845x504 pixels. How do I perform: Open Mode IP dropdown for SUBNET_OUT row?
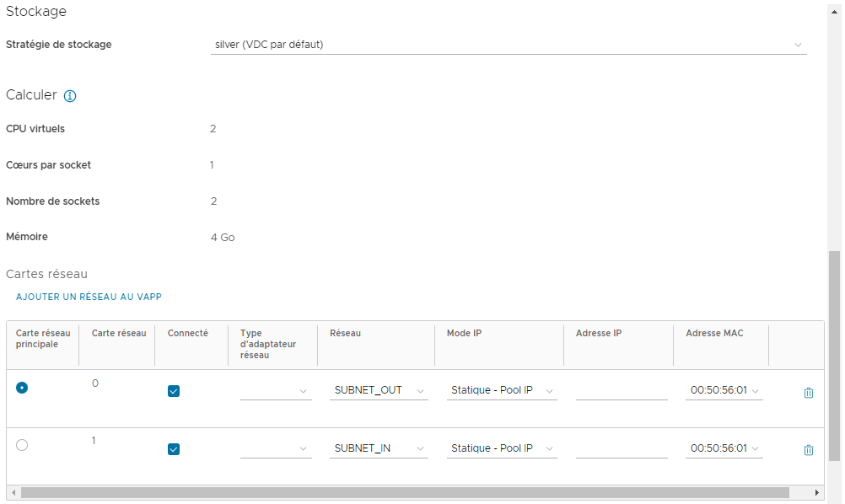(502, 390)
